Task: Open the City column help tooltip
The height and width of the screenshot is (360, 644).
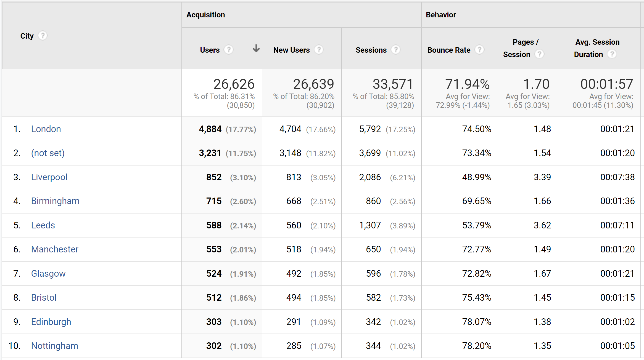Action: point(43,35)
